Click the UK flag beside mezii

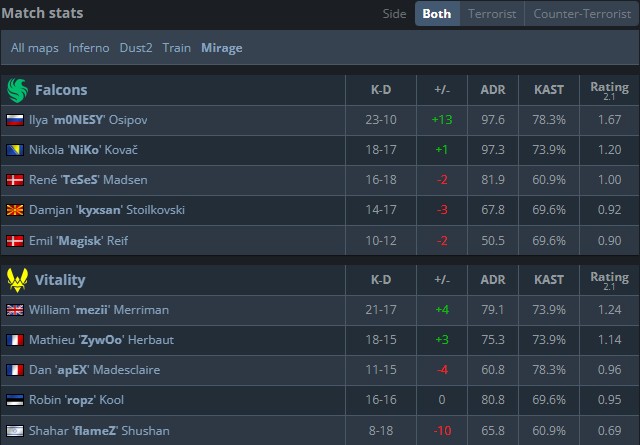click(15, 310)
